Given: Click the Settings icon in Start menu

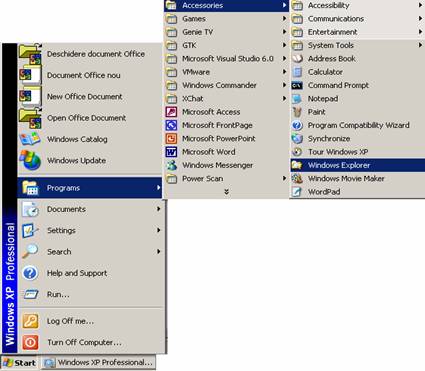Looking at the screenshot, I should (30, 230).
